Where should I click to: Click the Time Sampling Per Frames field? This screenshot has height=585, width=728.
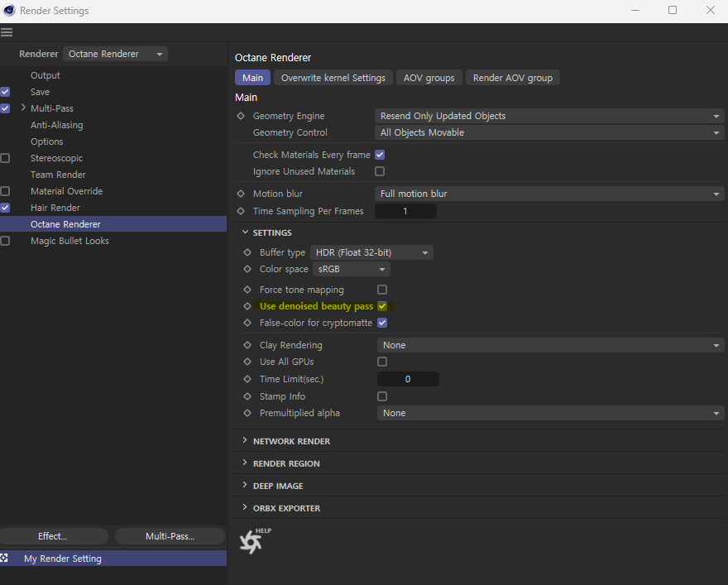pyautogui.click(x=405, y=211)
